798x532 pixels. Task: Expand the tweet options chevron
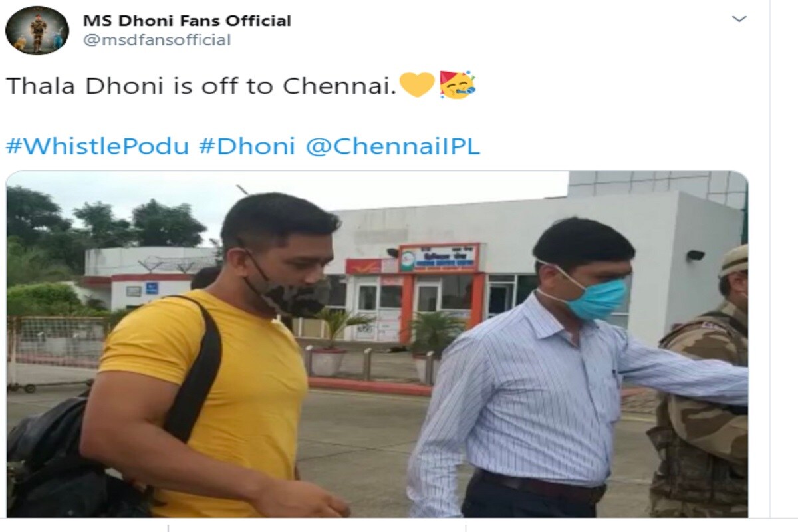[739, 19]
